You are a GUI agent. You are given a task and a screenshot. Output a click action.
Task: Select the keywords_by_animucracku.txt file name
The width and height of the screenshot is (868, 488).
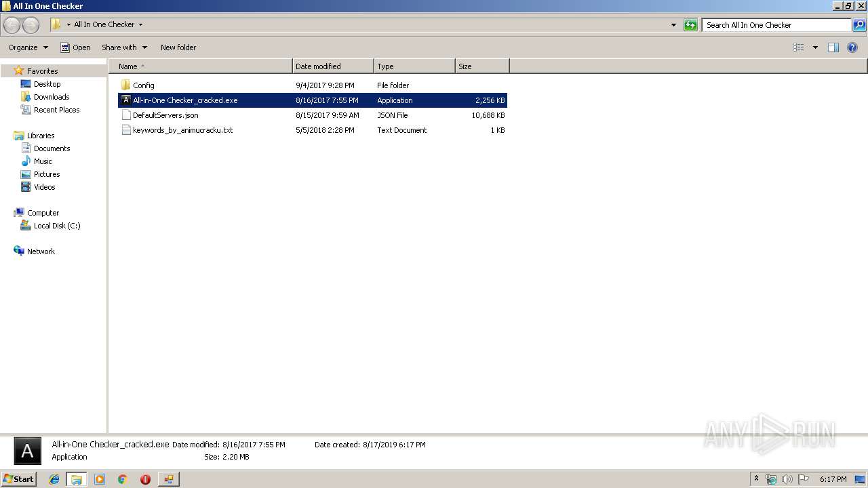pos(182,130)
